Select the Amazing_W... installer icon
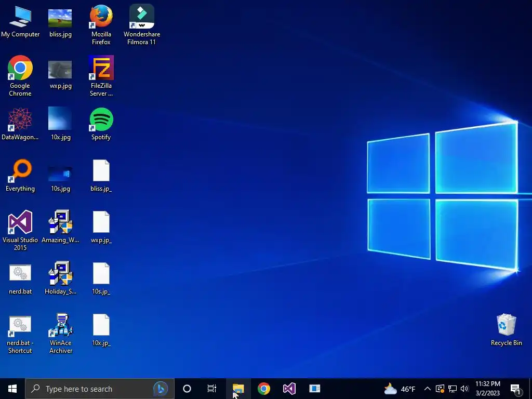 pyautogui.click(x=60, y=228)
